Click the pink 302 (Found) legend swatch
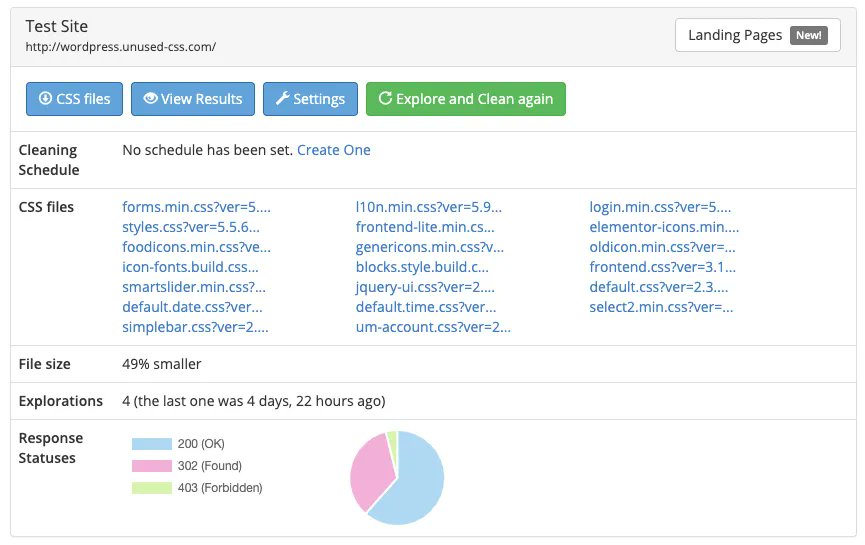This screenshot has height=545, width=865. click(x=152, y=466)
